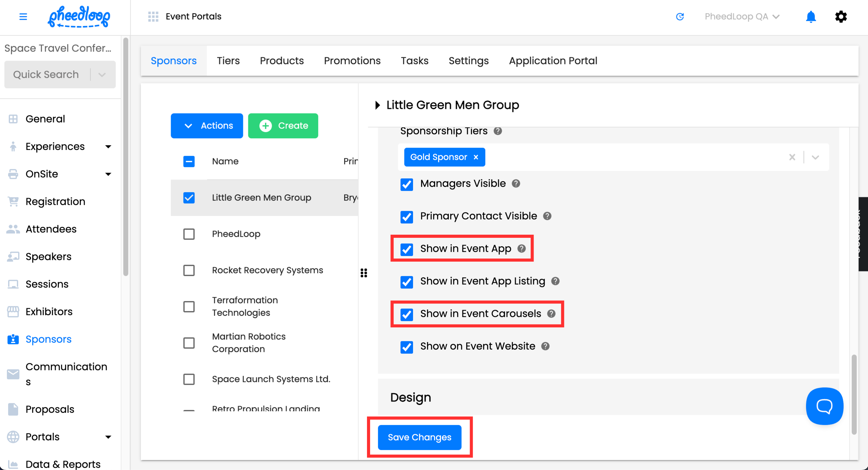
Task: Click the Save Changes button
Action: coord(419,437)
